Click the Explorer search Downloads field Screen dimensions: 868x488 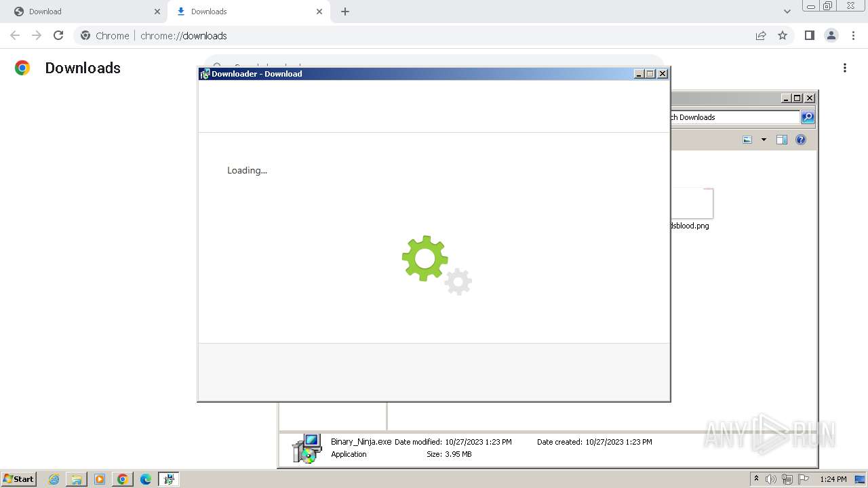(x=735, y=117)
